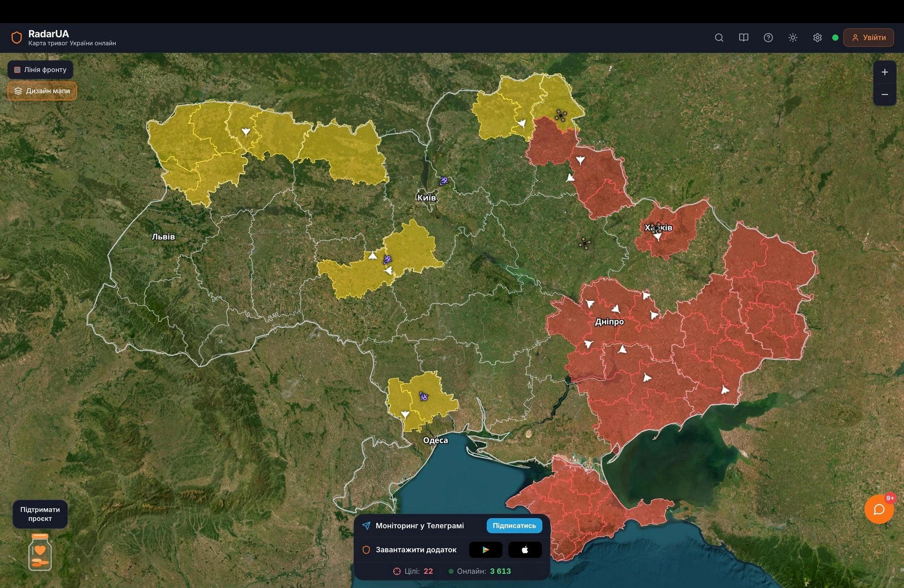Image resolution: width=904 pixels, height=588 pixels.
Task: Open the search magnifier icon
Action: (x=719, y=38)
